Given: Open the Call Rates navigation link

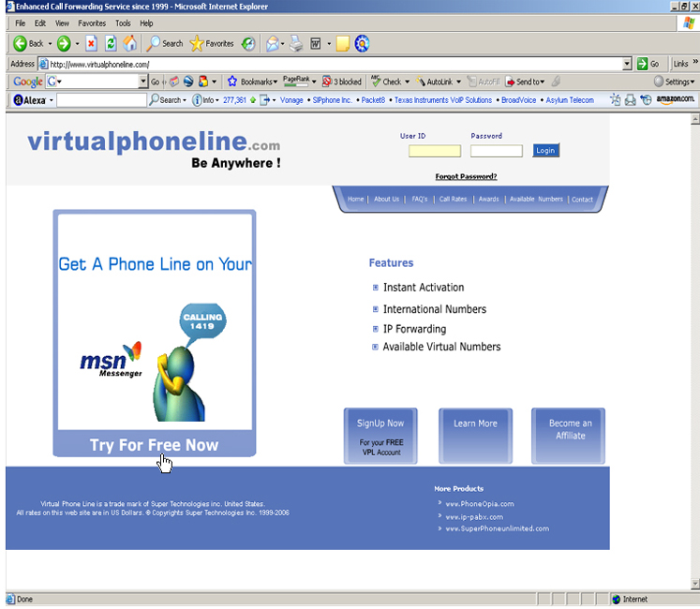Looking at the screenshot, I should click(453, 200).
